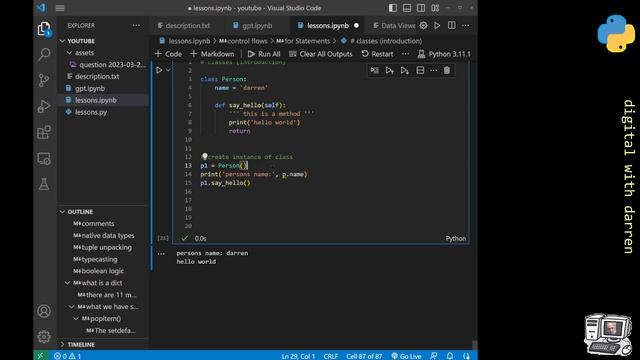Open the Testing flask view
The width and height of the screenshot is (640, 360).
click(x=44, y=184)
